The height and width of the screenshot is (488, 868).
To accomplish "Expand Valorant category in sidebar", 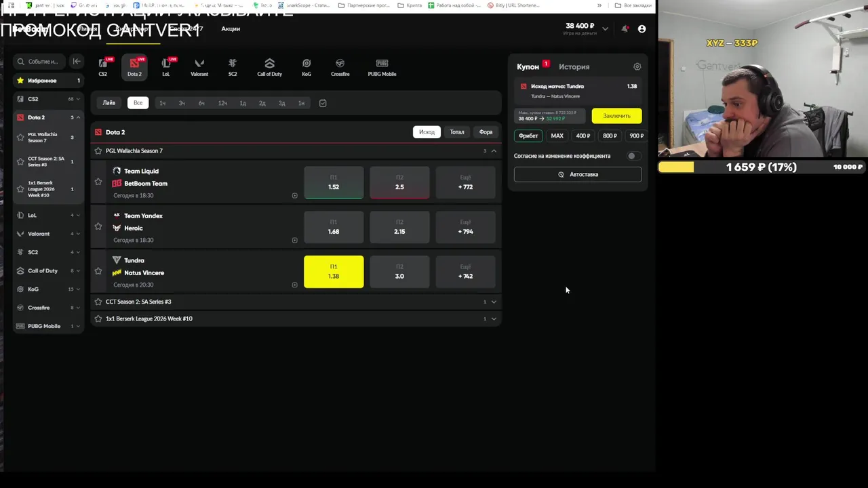I will [x=79, y=234].
